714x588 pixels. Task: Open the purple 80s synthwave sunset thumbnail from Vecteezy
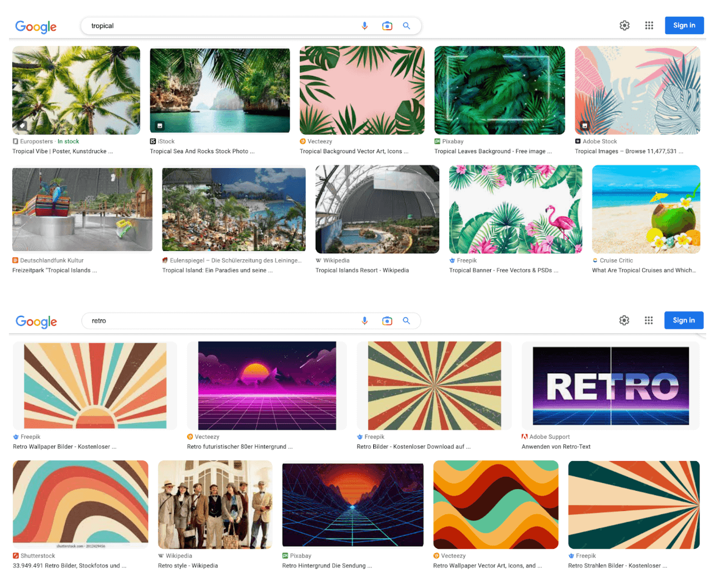(266, 385)
